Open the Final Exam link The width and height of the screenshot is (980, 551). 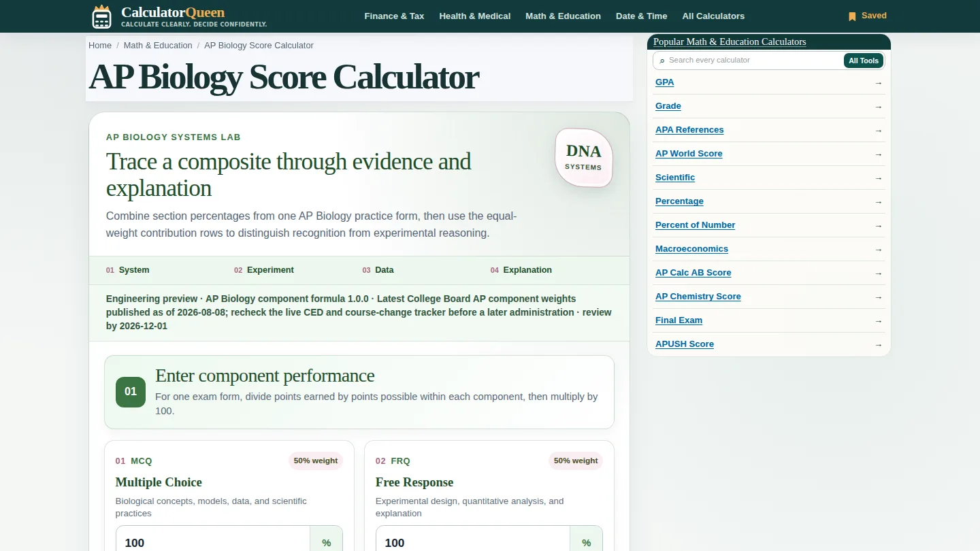(679, 320)
